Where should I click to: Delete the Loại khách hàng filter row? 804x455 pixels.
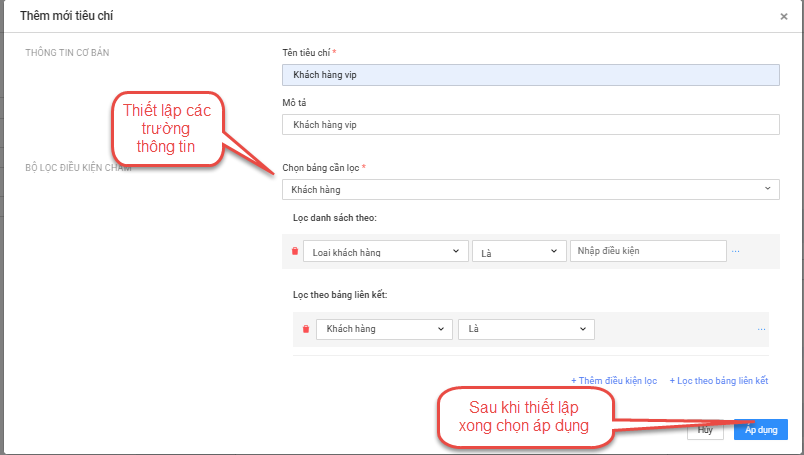295,251
